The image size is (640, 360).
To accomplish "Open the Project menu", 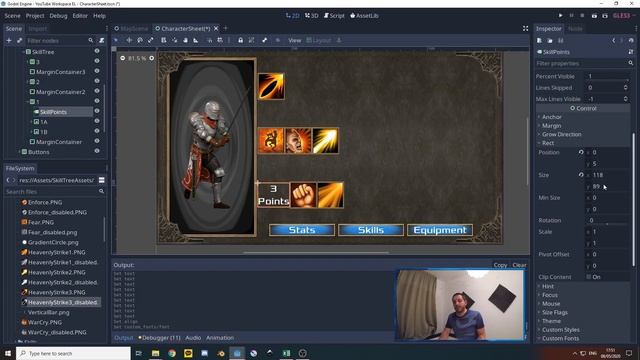I will tap(35, 16).
